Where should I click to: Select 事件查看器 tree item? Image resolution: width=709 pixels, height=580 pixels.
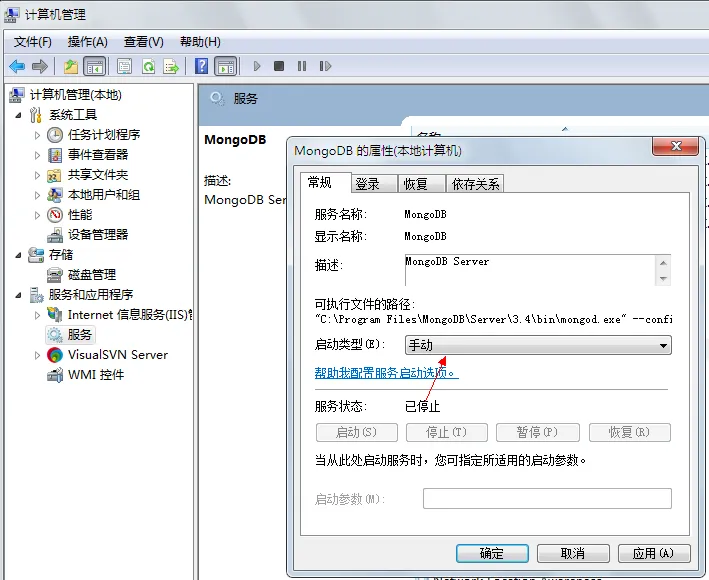click(98, 155)
